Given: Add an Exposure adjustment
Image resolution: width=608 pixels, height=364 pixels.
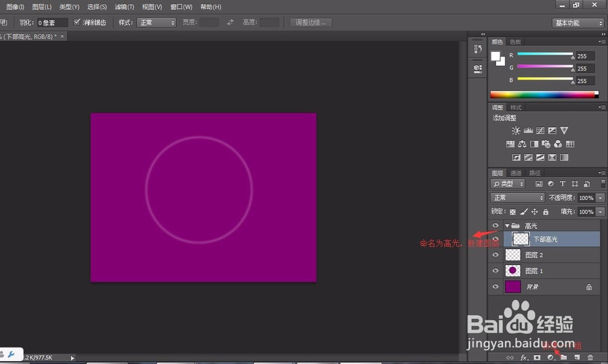Looking at the screenshot, I should [x=552, y=131].
